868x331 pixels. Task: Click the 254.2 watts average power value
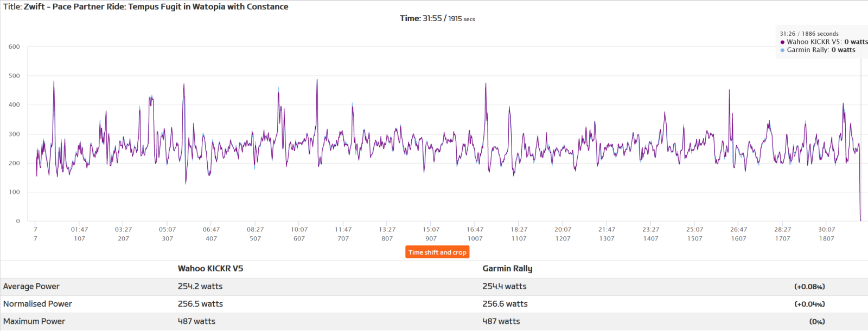click(x=200, y=287)
